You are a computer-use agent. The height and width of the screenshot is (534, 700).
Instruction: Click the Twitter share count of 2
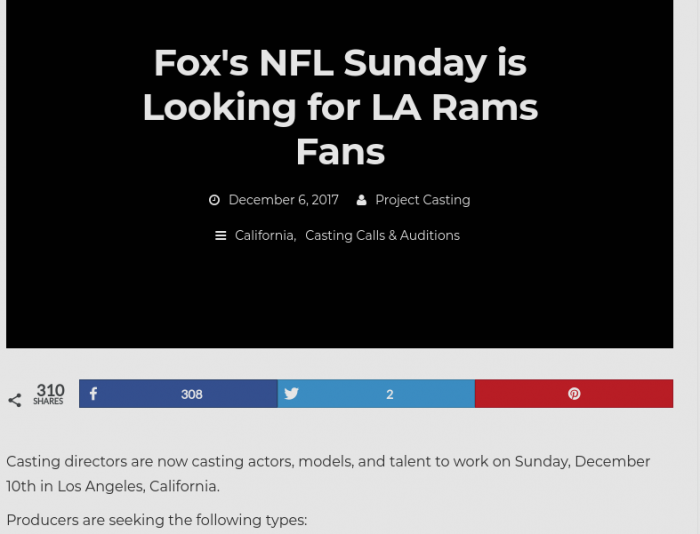tap(390, 394)
